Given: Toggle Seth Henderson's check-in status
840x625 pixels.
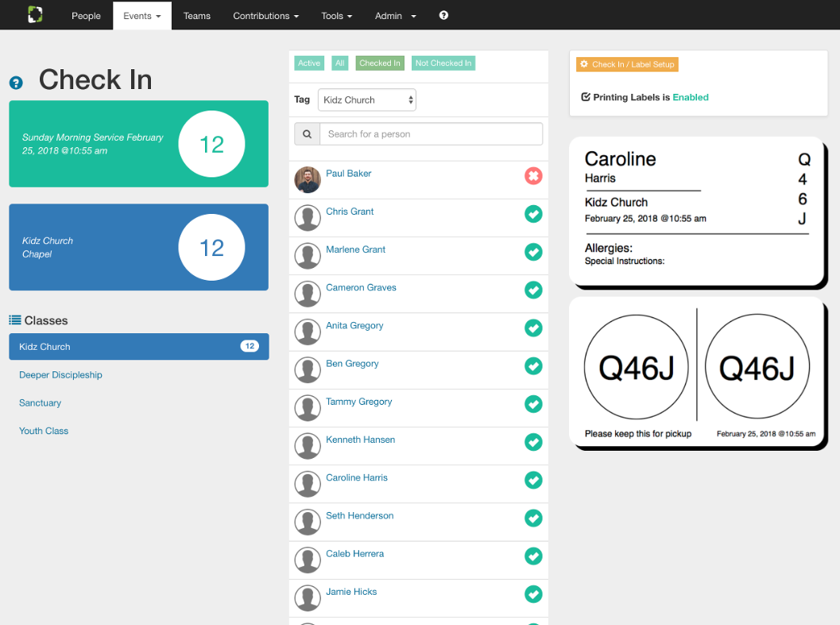Looking at the screenshot, I should click(533, 518).
